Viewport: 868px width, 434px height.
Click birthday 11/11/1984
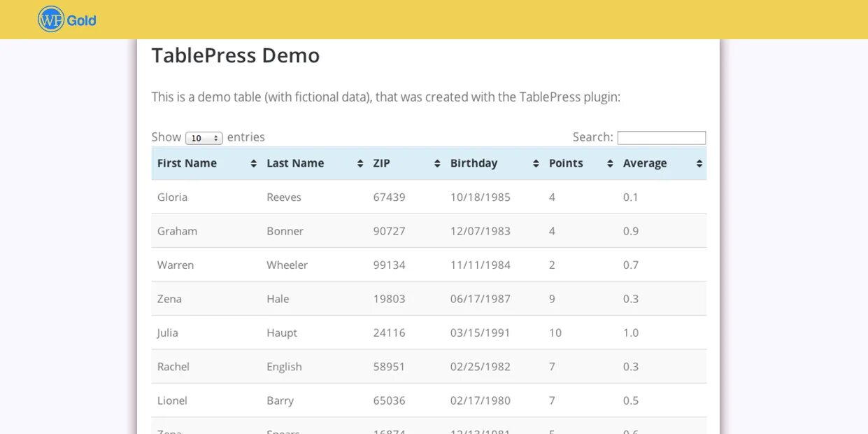coord(481,265)
